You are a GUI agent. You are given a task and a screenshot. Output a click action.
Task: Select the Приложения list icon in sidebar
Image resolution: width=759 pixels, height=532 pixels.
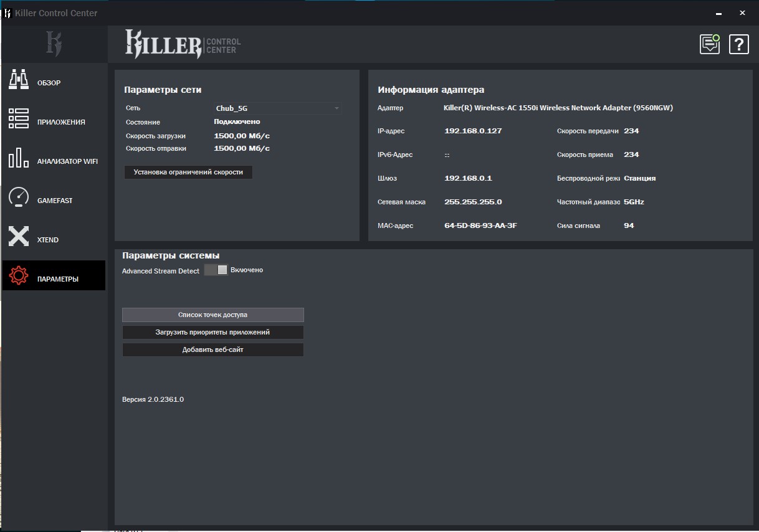pyautogui.click(x=19, y=118)
